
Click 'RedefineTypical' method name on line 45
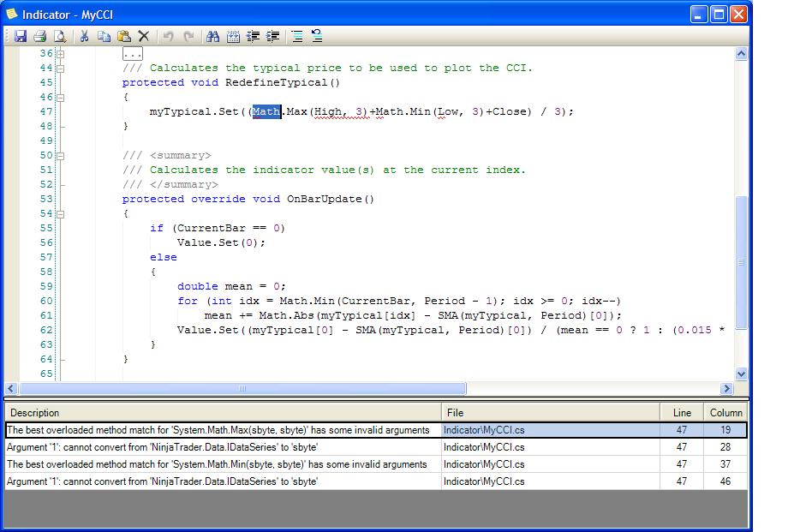tap(277, 82)
